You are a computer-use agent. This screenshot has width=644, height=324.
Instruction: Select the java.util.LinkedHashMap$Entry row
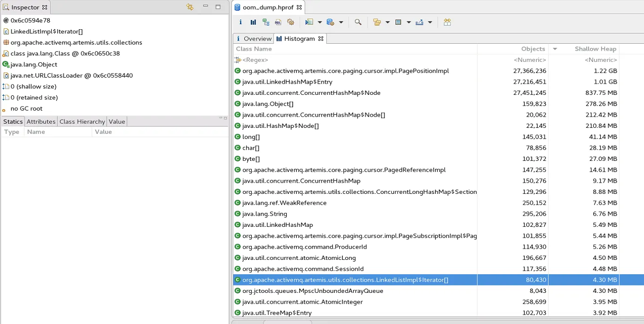438,82
